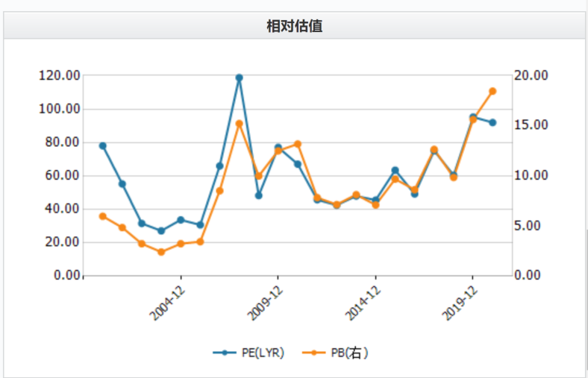Click the 2004-12 x-axis label
The height and width of the screenshot is (378, 588).
(x=168, y=303)
